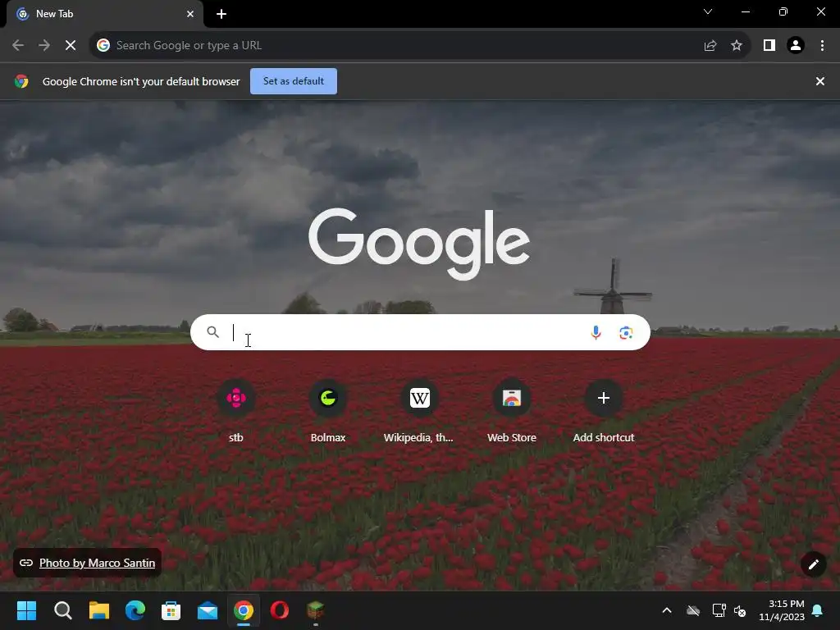Open Chrome three-dot menu
This screenshot has width=840, height=630.
pos(822,46)
